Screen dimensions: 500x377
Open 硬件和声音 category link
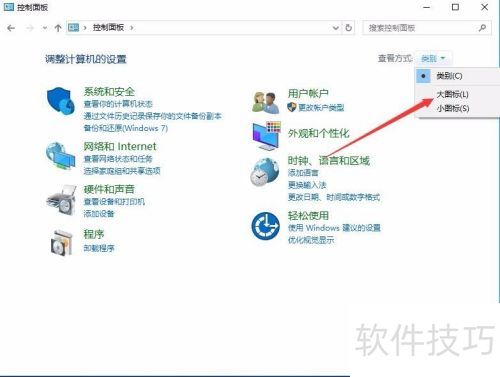point(109,189)
